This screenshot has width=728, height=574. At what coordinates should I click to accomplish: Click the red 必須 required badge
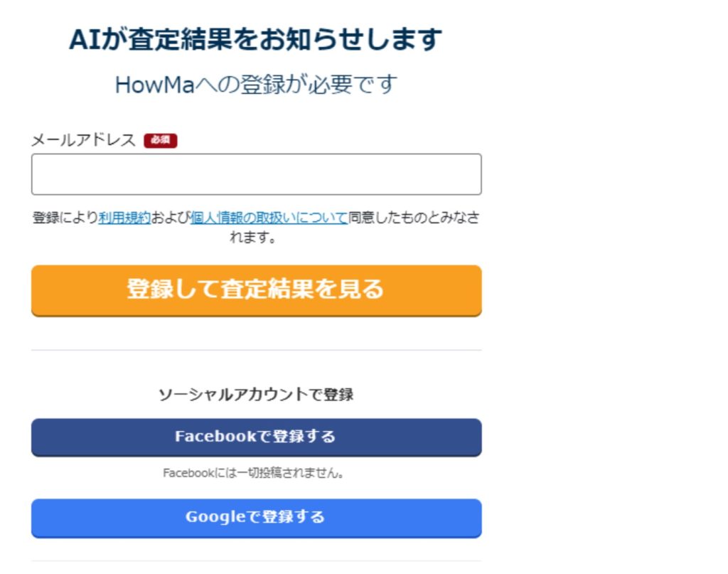point(160,140)
